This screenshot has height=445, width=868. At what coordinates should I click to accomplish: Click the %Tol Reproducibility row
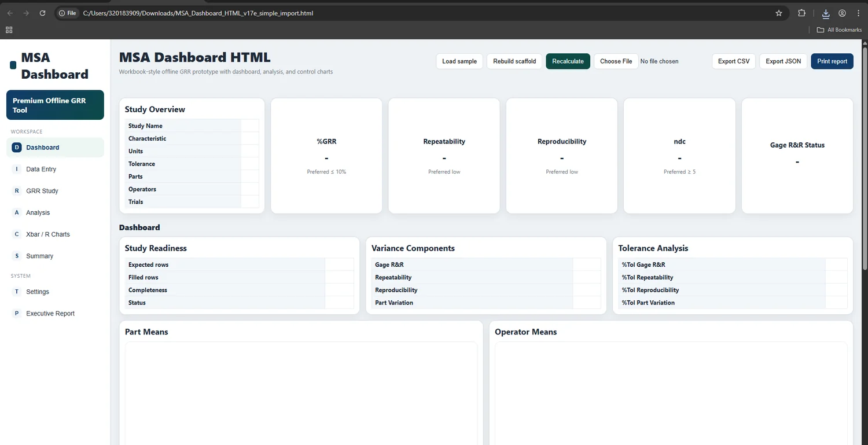(733, 290)
